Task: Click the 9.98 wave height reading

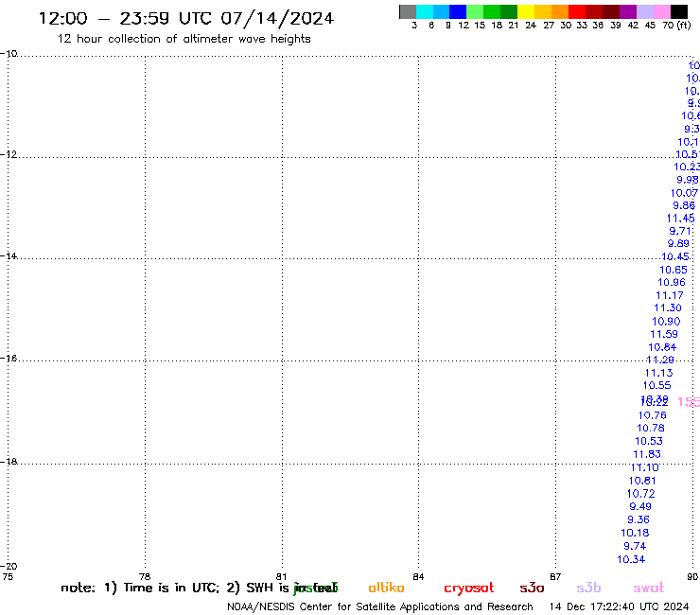Action: point(688,180)
